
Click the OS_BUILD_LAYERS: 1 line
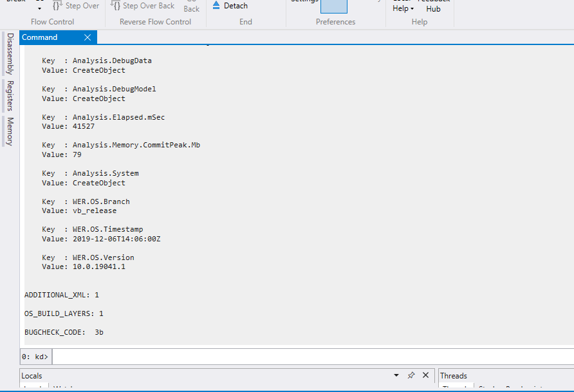(x=64, y=313)
